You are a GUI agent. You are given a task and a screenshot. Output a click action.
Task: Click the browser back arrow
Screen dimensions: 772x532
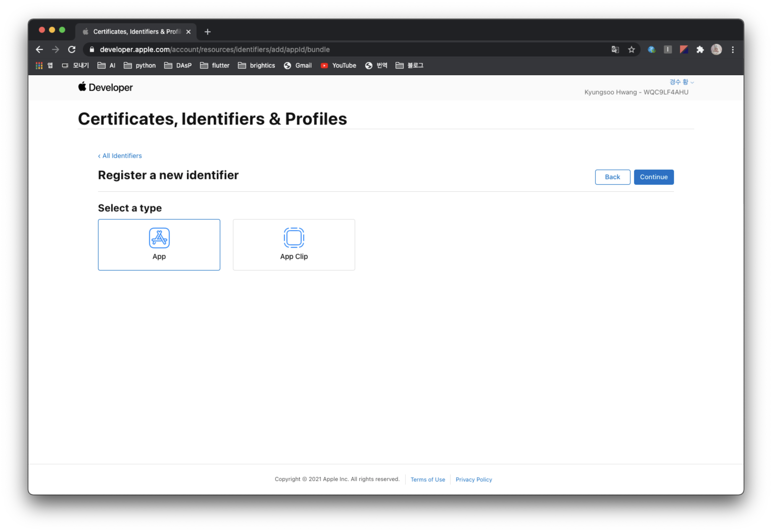39,50
